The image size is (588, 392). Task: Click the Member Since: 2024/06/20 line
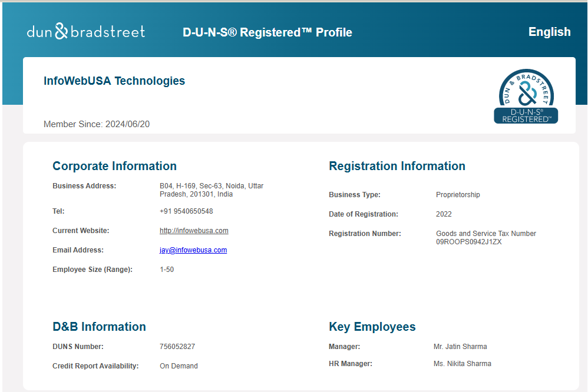97,124
